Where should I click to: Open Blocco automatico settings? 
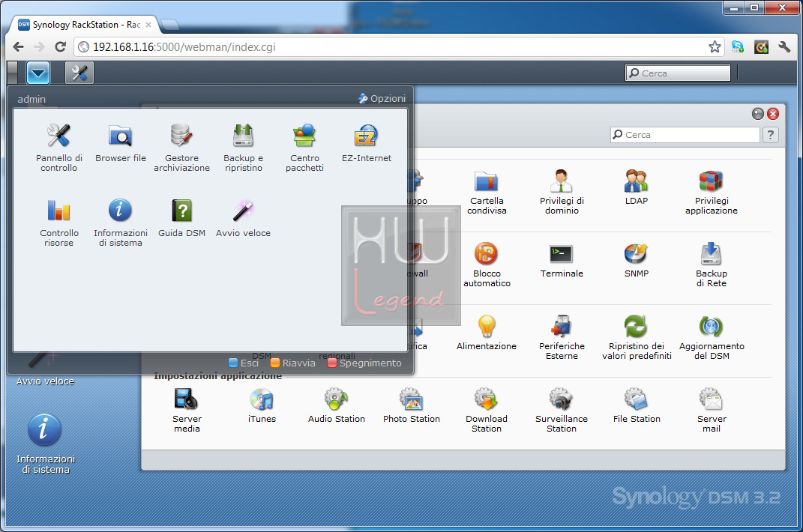(487, 265)
